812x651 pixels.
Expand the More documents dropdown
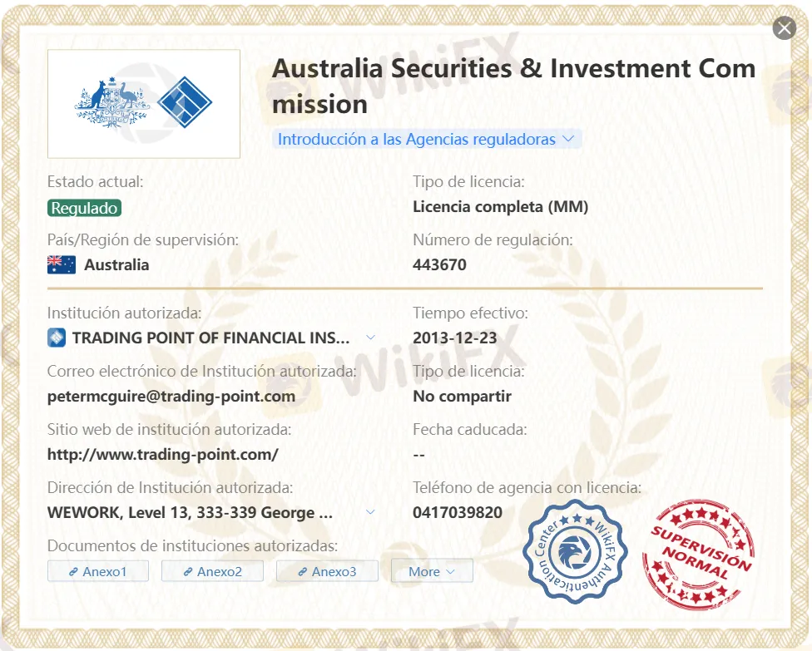coord(431,571)
